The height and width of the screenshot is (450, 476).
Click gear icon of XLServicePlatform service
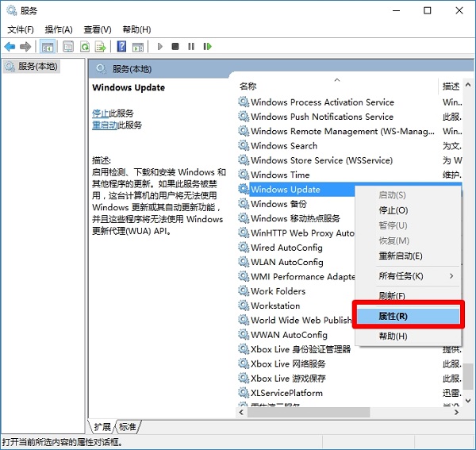[x=244, y=393]
